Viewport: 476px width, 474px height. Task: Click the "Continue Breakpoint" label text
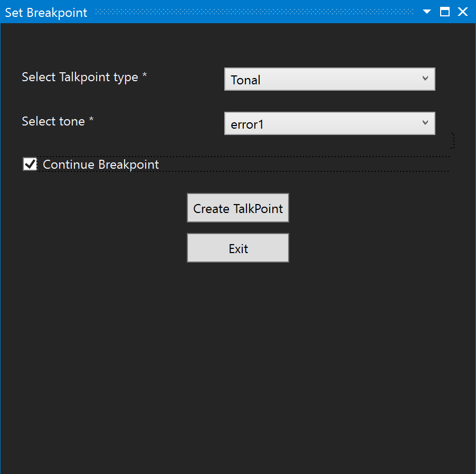click(101, 165)
